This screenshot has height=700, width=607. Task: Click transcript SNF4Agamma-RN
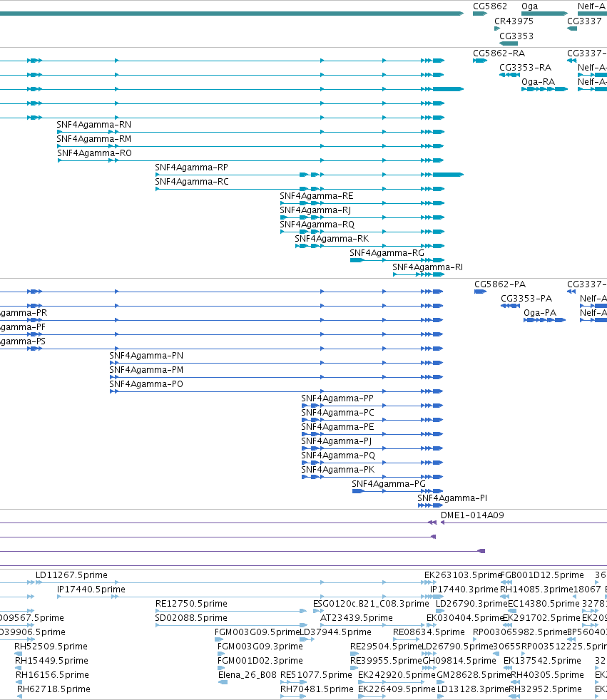[x=94, y=125]
